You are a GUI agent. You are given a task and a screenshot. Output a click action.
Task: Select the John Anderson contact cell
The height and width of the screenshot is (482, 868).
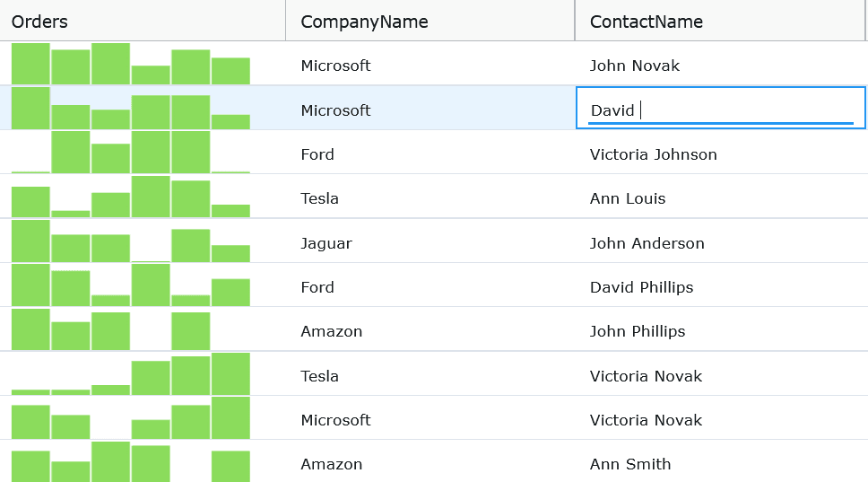tap(721, 241)
